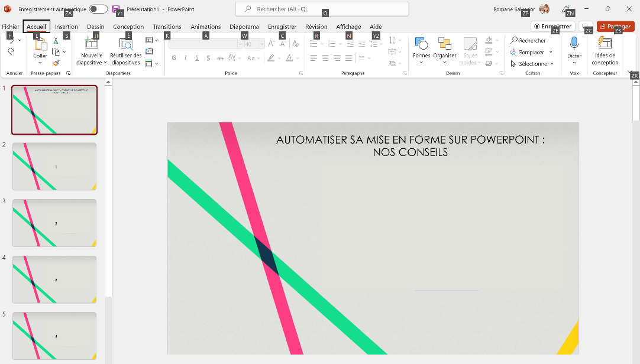The image size is (640, 364).
Task: Open the Révision tab
Action: 316,27
